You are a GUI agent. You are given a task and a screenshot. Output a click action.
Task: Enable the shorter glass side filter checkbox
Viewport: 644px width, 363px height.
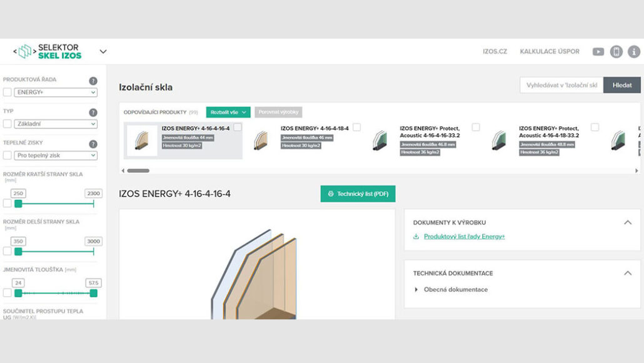(x=7, y=203)
